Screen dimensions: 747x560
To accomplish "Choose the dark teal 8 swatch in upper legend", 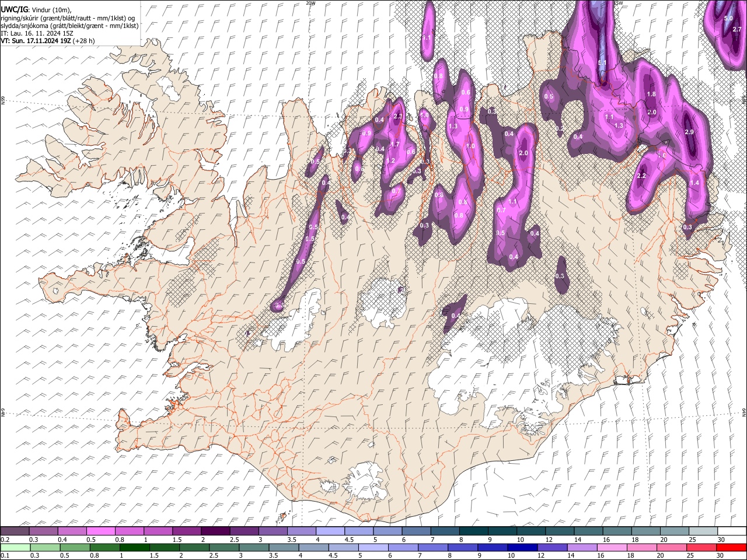I will (474, 531).
